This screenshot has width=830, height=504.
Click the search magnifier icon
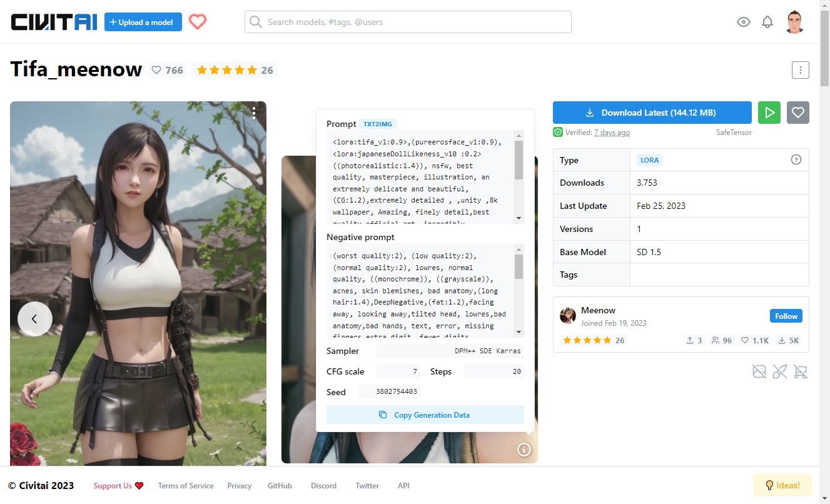point(255,22)
